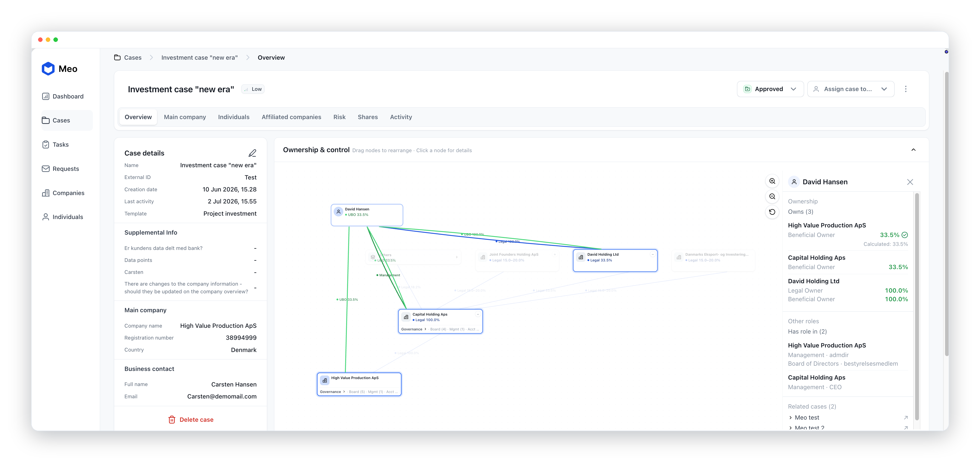Open David Holding Ltd in the Ownership list
The height and width of the screenshot is (462, 980).
pyautogui.click(x=813, y=281)
